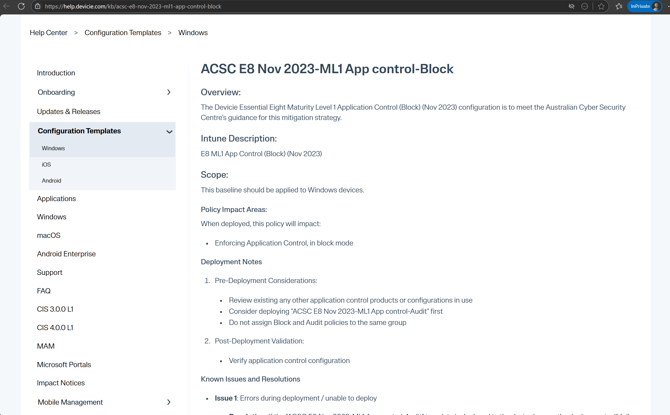Reload the page with the refresh icon
This screenshot has width=670, height=415.
coord(21,6)
